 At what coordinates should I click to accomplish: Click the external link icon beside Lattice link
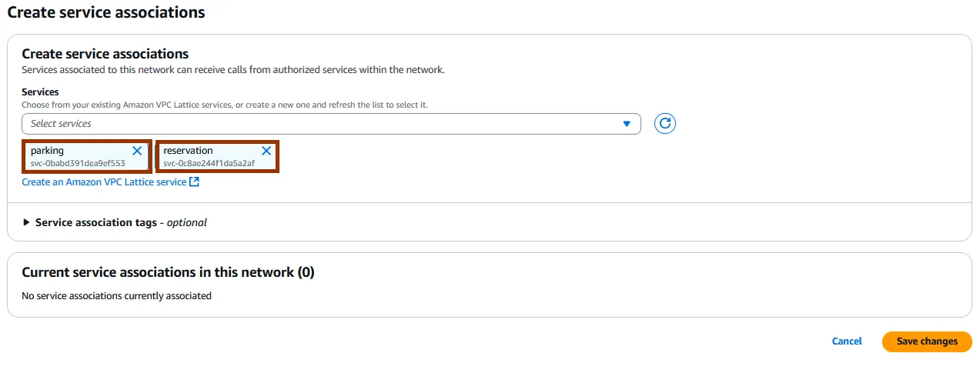(195, 182)
